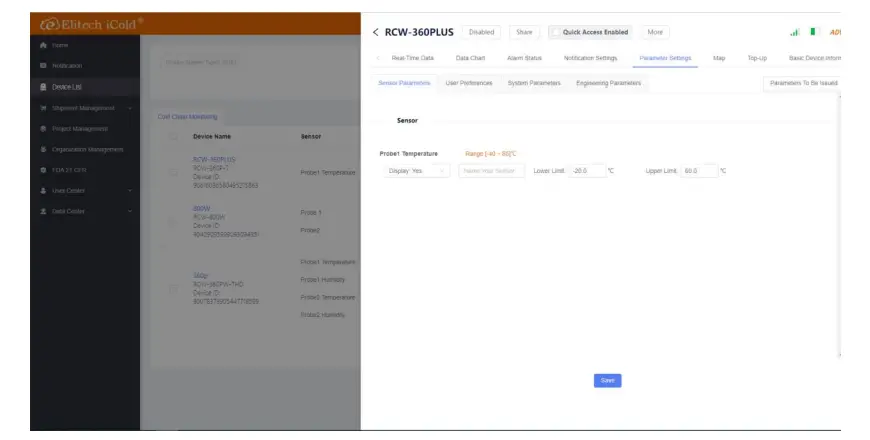Click the Share button
This screenshot has width=870, height=440.
tap(524, 32)
